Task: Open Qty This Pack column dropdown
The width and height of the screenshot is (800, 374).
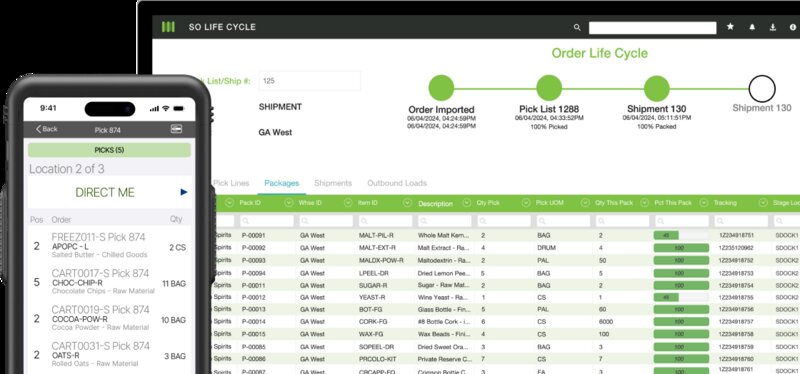Action: point(644,203)
